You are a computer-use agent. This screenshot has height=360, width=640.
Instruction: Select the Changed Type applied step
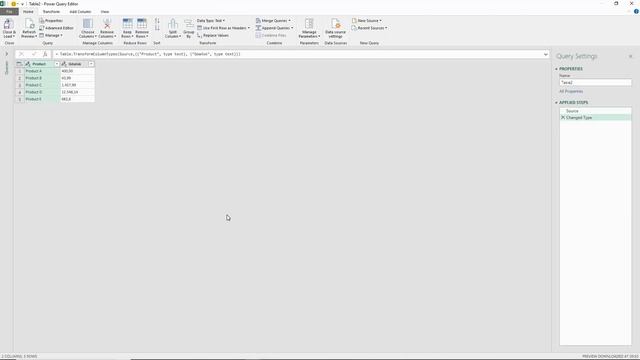[596, 118]
